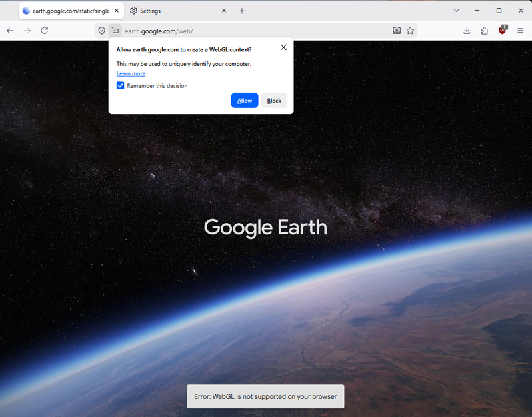Open a new tab with plus button

click(242, 11)
